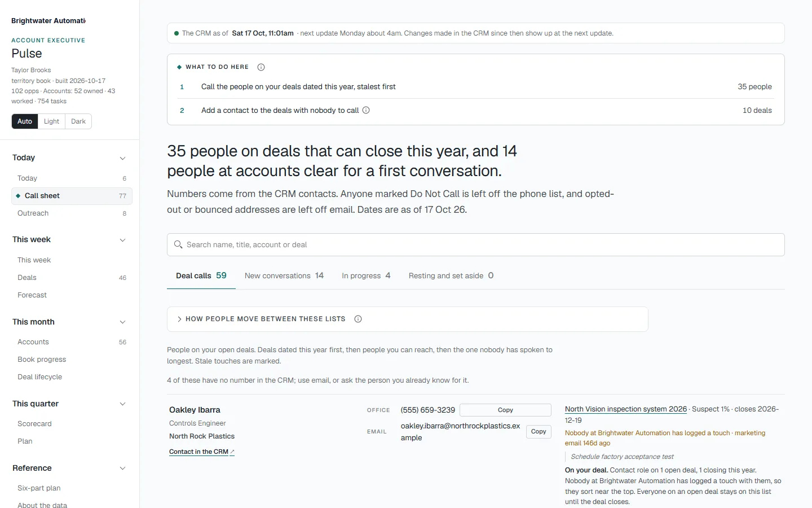Image resolution: width=812 pixels, height=508 pixels.
Task: Open Accounts in sidebar
Action: coord(72,342)
